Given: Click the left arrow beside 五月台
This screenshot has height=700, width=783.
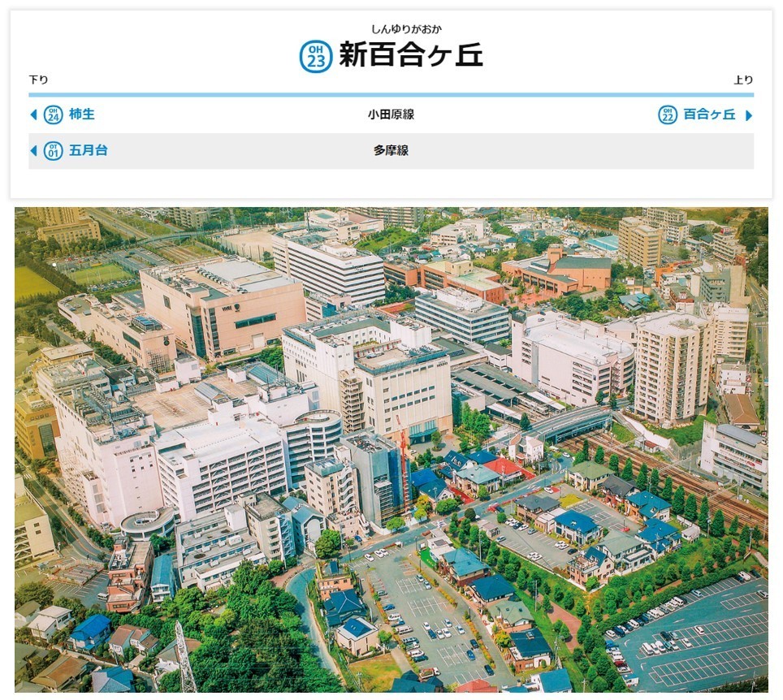Looking at the screenshot, I should point(34,151).
